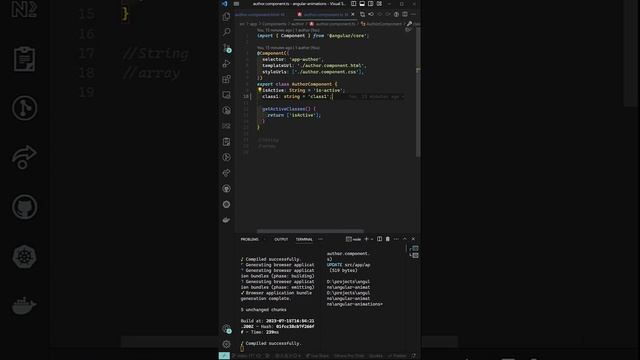Click the lightbulb code action on isActive line
This screenshot has height=360, width=640.
(259, 90)
